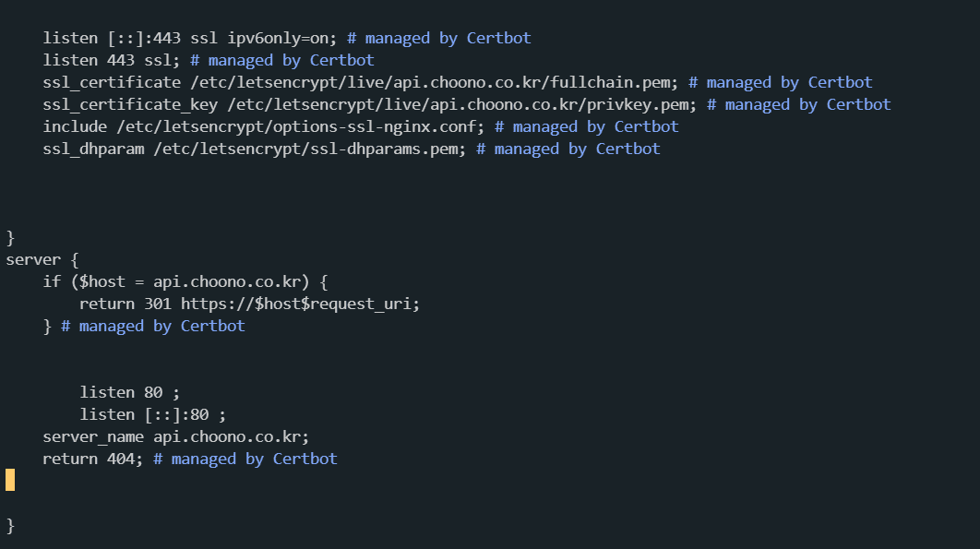
Task: Click '$host$request_uri' in the redirect URL
Action: [332, 304]
